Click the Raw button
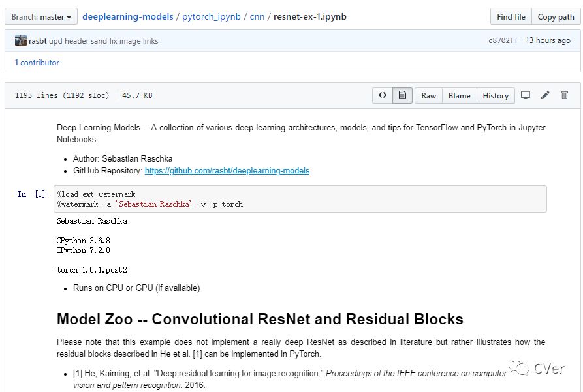 tap(428, 95)
